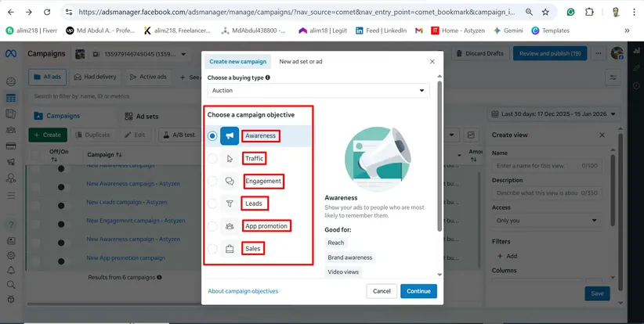Click the App promotion people icon

pyautogui.click(x=230, y=226)
